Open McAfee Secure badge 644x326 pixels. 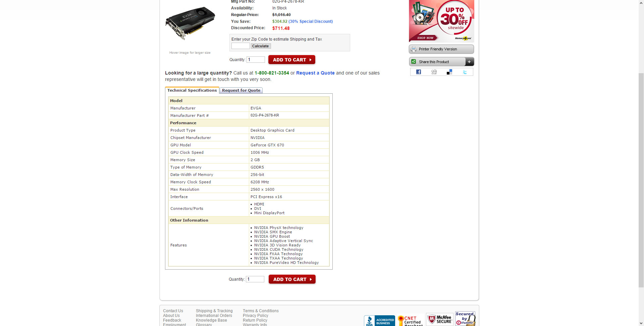pos(439,319)
